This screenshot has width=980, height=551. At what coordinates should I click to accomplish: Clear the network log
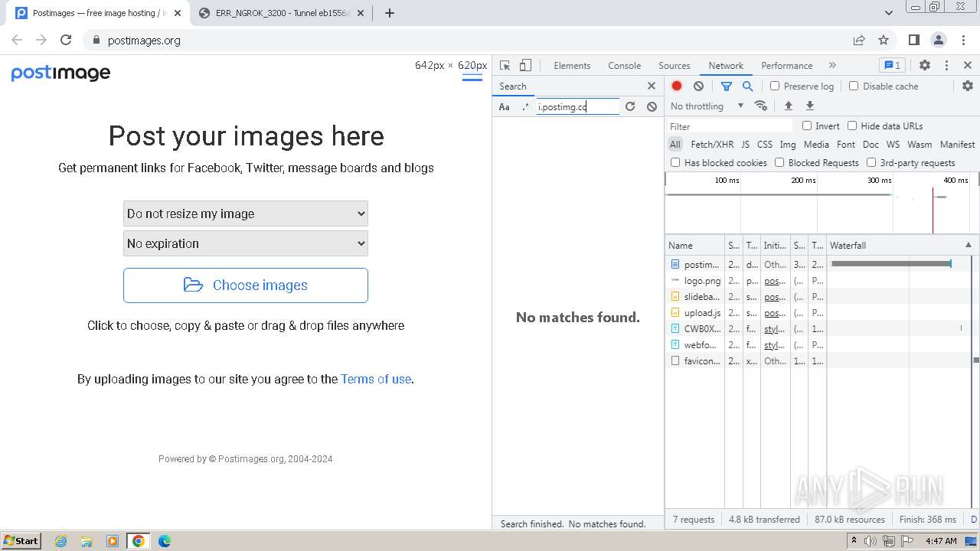(x=698, y=86)
